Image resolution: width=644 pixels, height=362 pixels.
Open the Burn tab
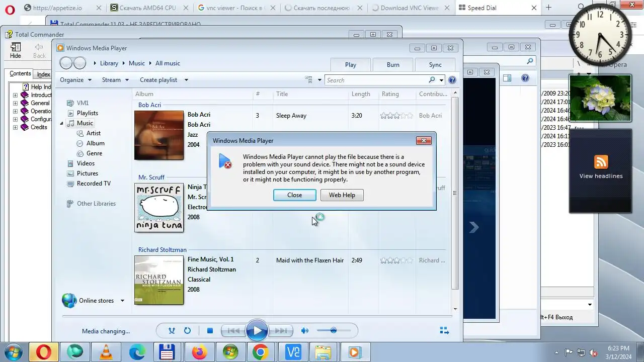click(x=393, y=64)
